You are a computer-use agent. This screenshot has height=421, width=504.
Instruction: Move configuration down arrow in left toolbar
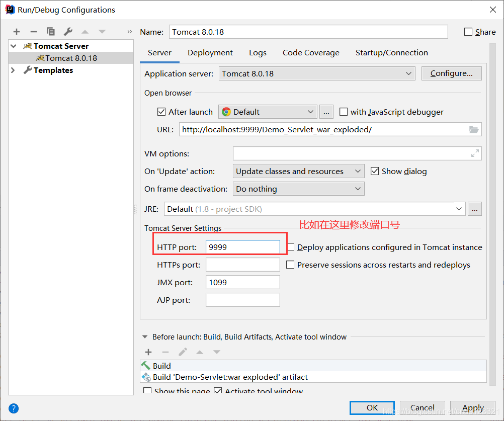[102, 32]
